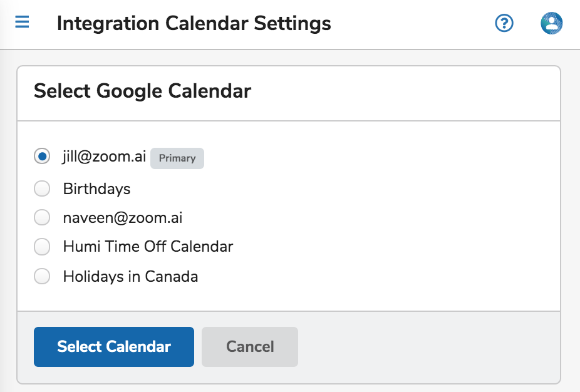Click the jill@zoom.ai calendar label
The height and width of the screenshot is (392, 580).
105,157
